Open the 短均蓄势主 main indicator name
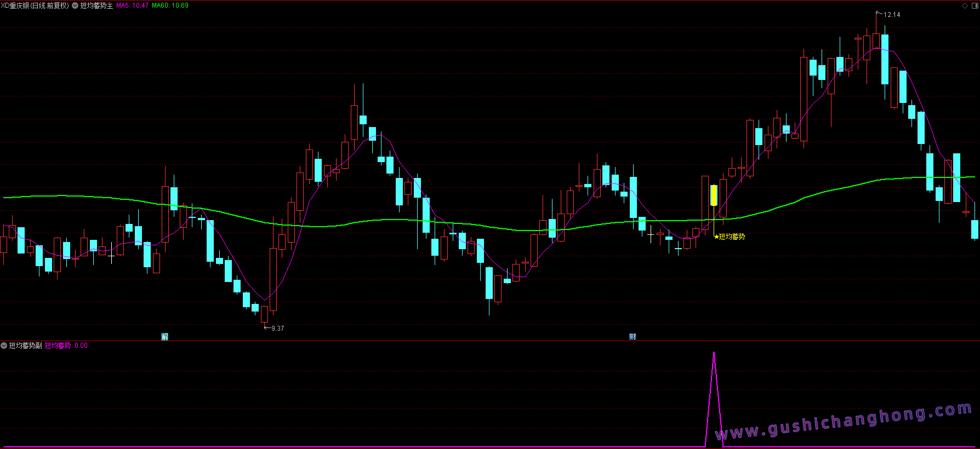Image resolution: width=980 pixels, height=449 pixels. click(96, 5)
